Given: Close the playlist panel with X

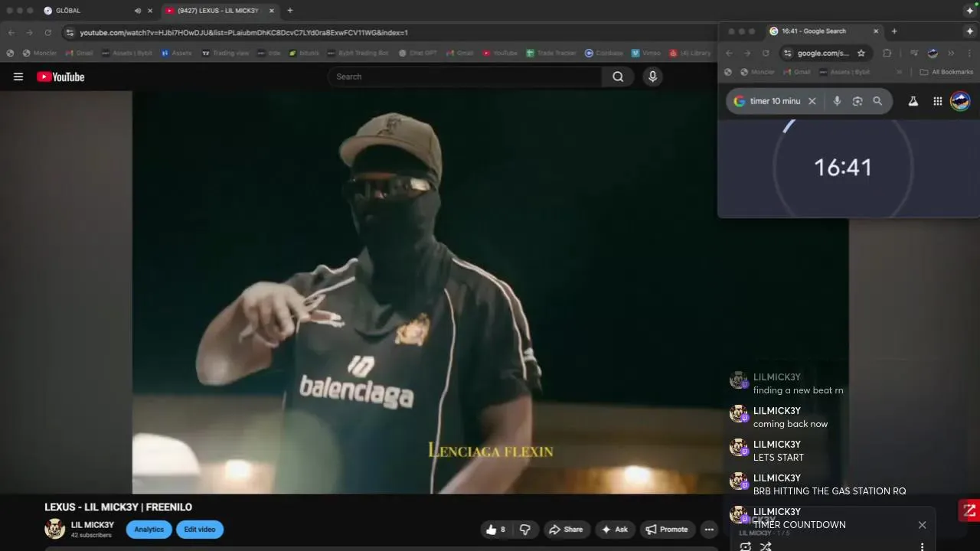Looking at the screenshot, I should [x=922, y=525].
